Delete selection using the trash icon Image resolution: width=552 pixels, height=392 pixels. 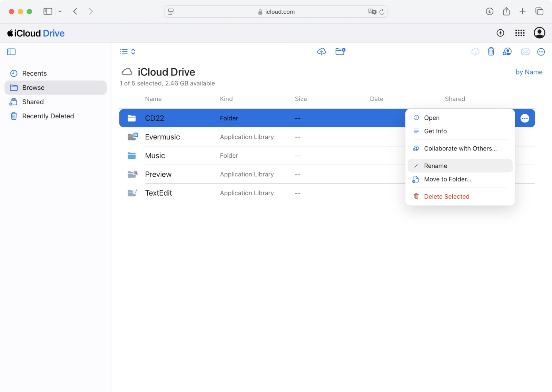491,51
